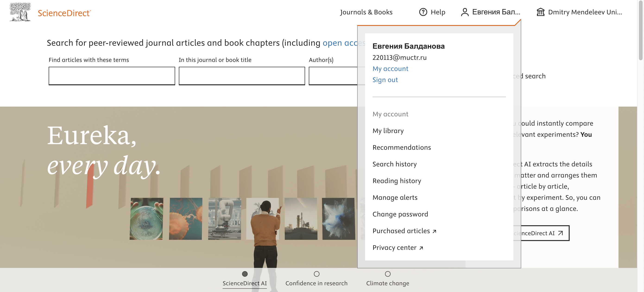This screenshot has height=292, width=644.
Task: Expand the Dmitry Mendeleev Uni... institution menu
Action: point(584,12)
